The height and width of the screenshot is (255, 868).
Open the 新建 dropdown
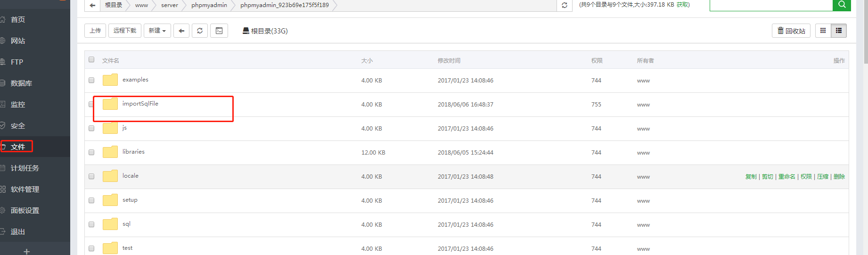pyautogui.click(x=157, y=31)
